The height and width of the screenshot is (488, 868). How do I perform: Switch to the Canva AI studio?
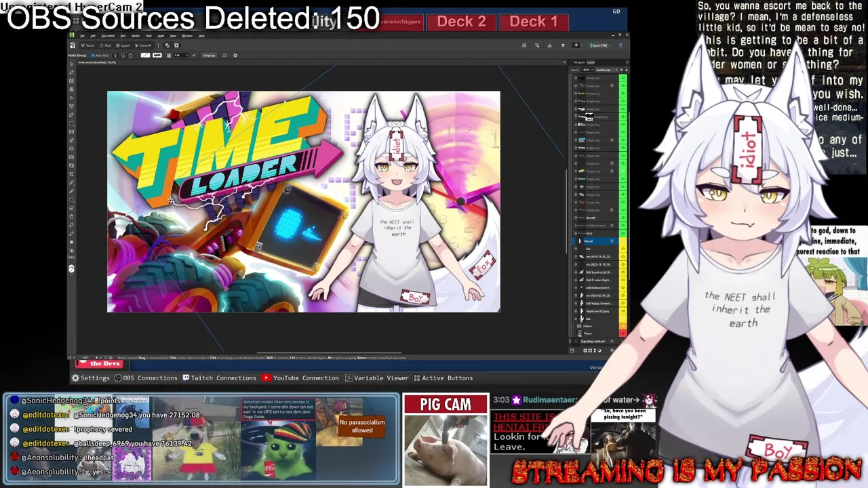(143, 45)
